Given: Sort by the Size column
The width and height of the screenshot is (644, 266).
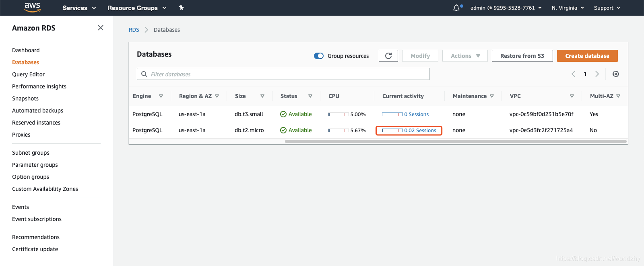Looking at the screenshot, I should [262, 96].
